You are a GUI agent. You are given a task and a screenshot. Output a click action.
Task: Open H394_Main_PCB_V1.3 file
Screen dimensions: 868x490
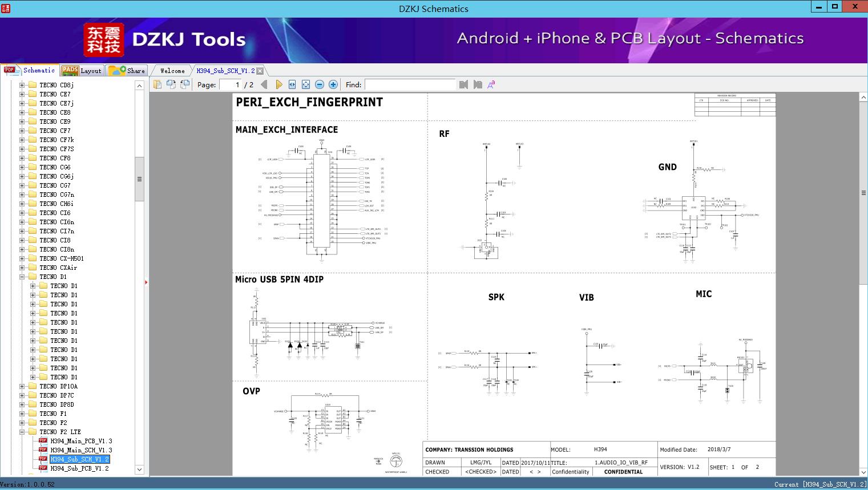81,441
